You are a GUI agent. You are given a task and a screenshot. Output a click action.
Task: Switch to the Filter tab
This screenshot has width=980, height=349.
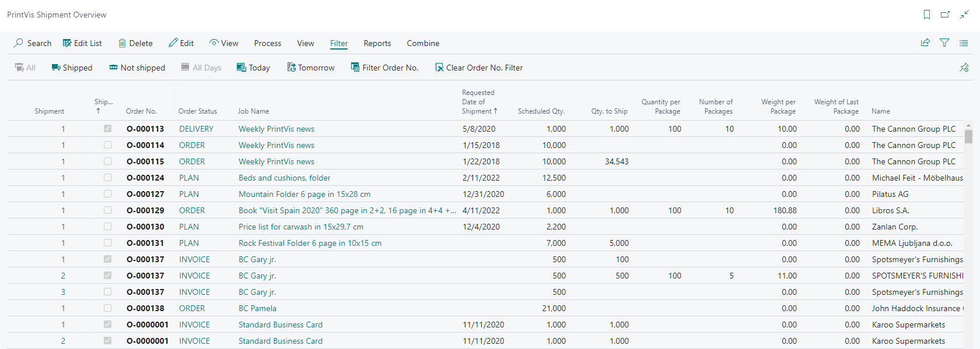tap(339, 43)
